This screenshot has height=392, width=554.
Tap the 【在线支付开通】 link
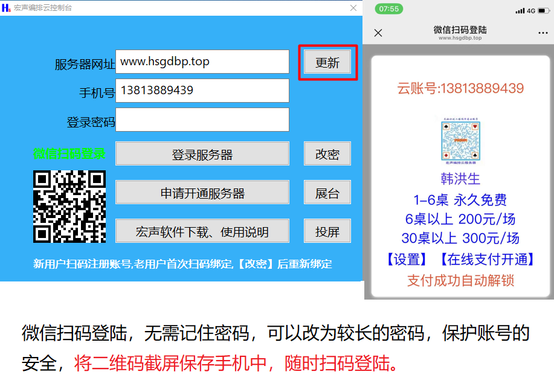tap(487, 259)
